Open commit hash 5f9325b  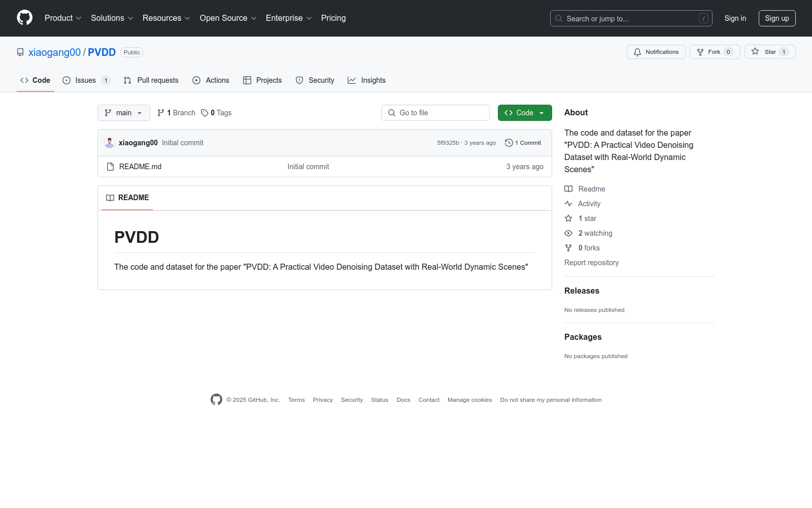(448, 143)
